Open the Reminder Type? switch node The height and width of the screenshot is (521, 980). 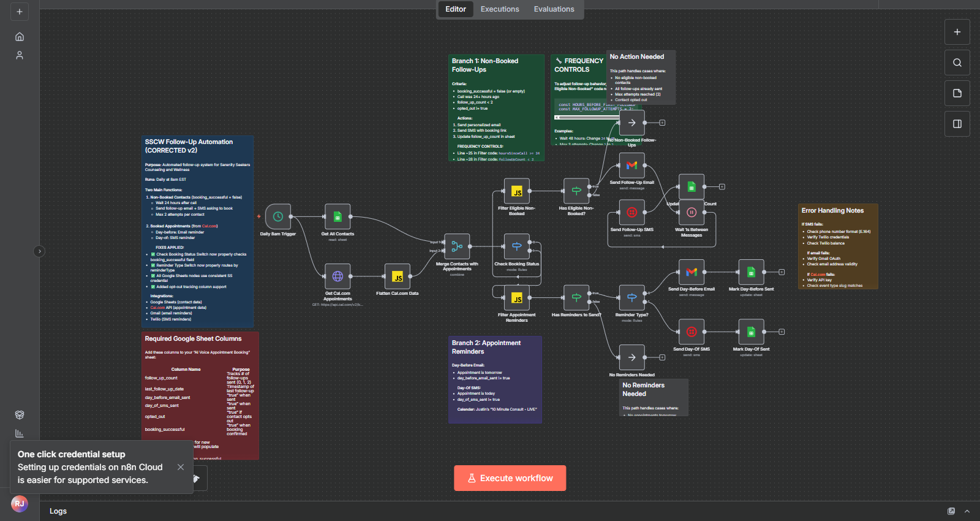click(x=631, y=297)
